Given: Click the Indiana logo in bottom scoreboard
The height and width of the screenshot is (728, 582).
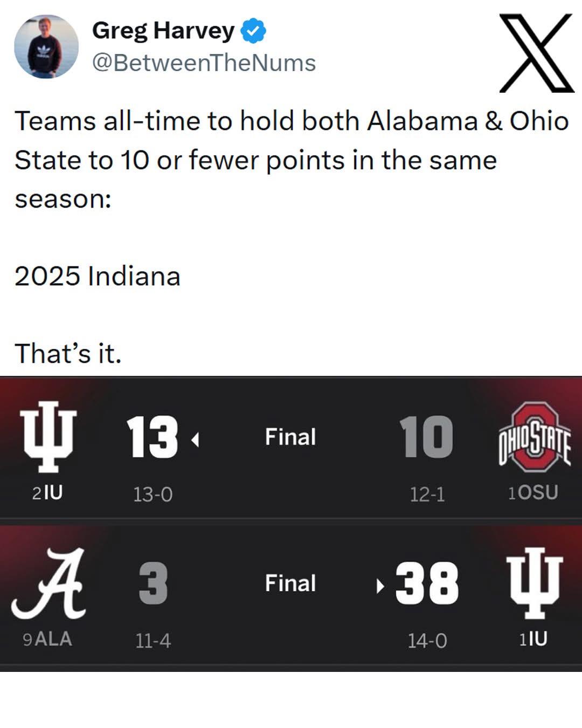Looking at the screenshot, I should (x=534, y=582).
